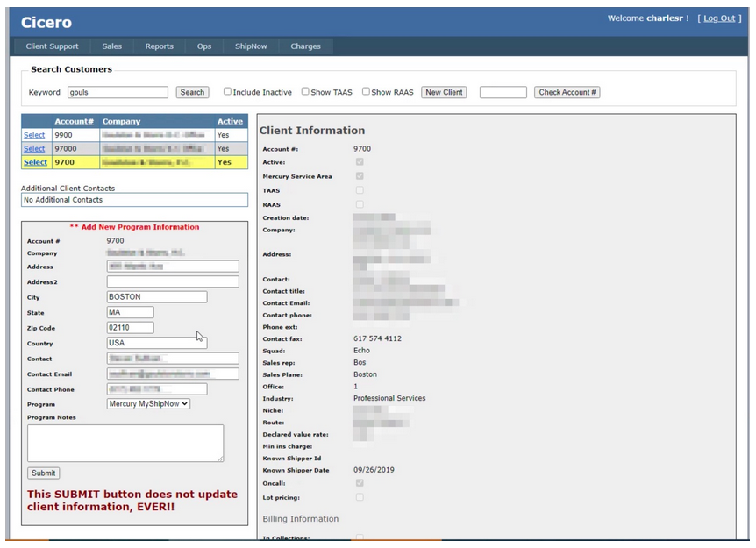Screen dimensions: 756x548
Task: Click the Address input field
Action: (173, 266)
